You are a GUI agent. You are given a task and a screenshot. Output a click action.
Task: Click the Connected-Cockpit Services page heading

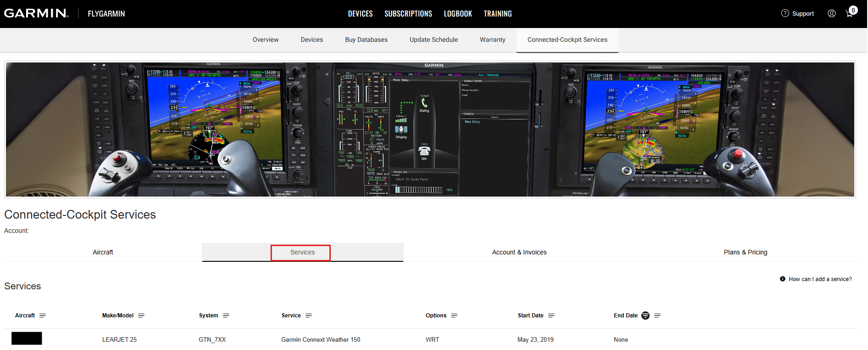click(x=80, y=215)
